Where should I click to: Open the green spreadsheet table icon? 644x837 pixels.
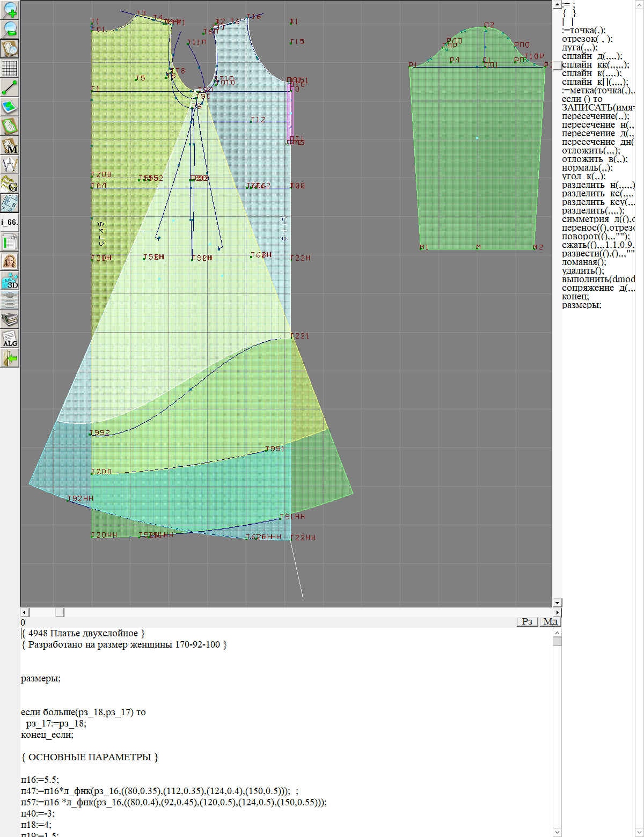tap(10, 242)
